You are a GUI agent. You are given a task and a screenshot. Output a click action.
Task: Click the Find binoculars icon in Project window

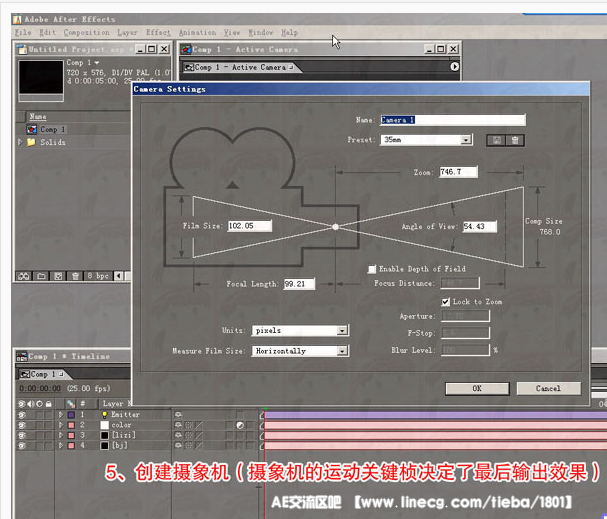[24, 276]
